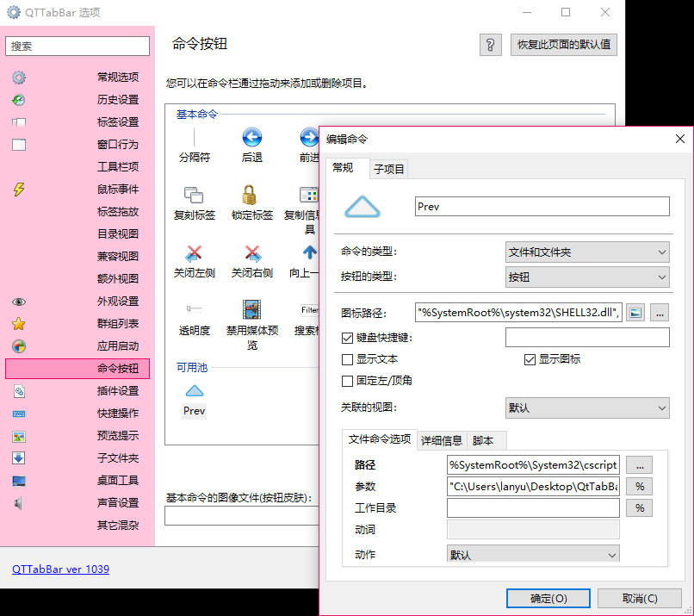Open the 按钮的类型 dropdown
This screenshot has height=616, width=694.
[587, 277]
